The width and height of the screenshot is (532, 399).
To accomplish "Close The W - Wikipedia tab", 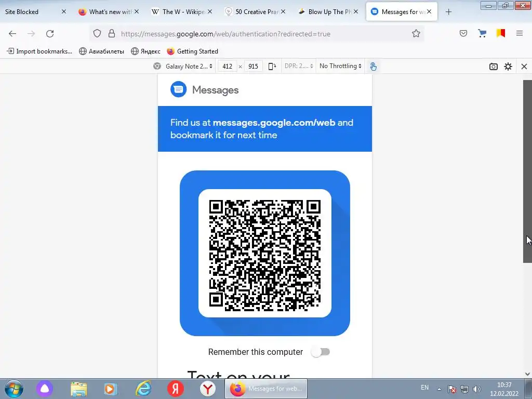I will pos(210,11).
